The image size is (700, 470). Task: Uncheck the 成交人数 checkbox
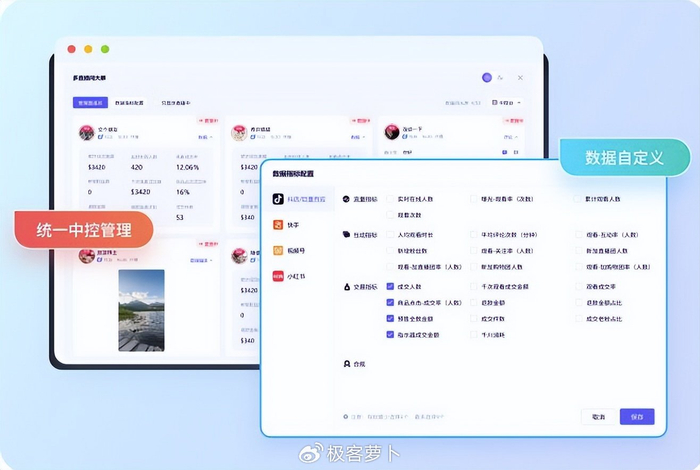point(390,287)
